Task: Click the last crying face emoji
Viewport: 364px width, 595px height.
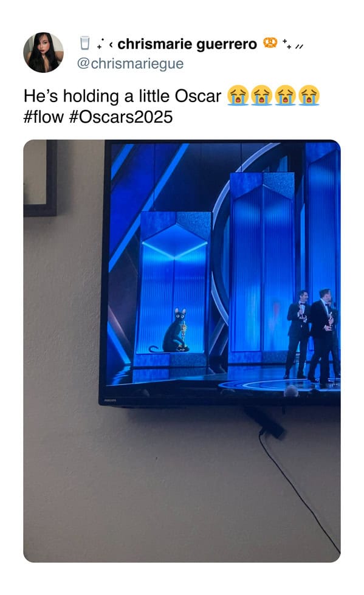Action: [309, 95]
